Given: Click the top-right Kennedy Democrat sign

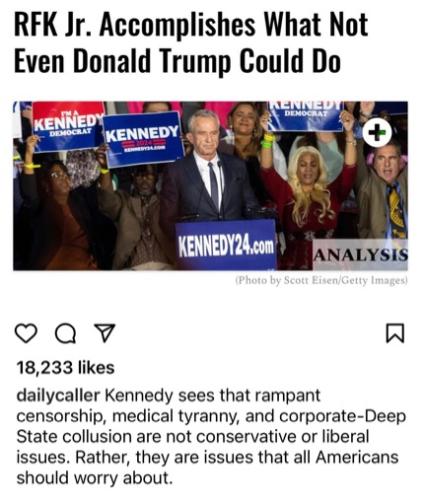Looking at the screenshot, I should [x=306, y=116].
